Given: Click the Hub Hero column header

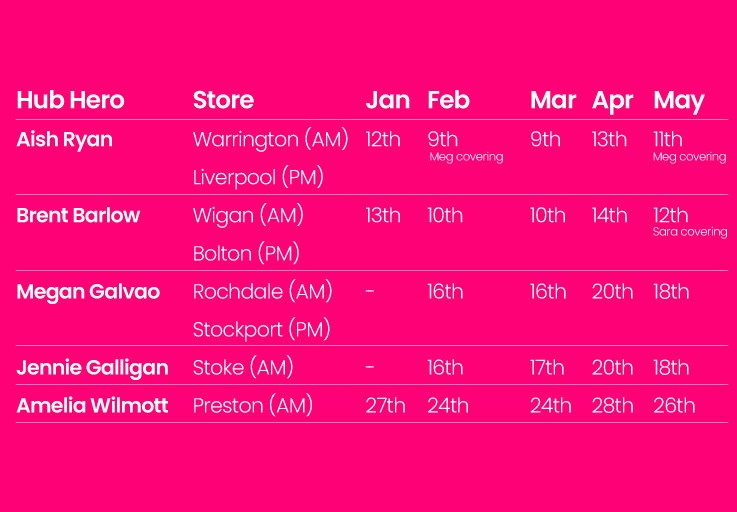Looking at the screenshot, I should [x=71, y=100].
